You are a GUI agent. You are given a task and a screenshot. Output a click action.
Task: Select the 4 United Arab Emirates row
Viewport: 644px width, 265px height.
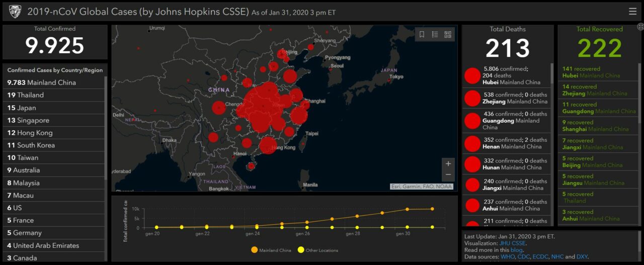coord(54,245)
